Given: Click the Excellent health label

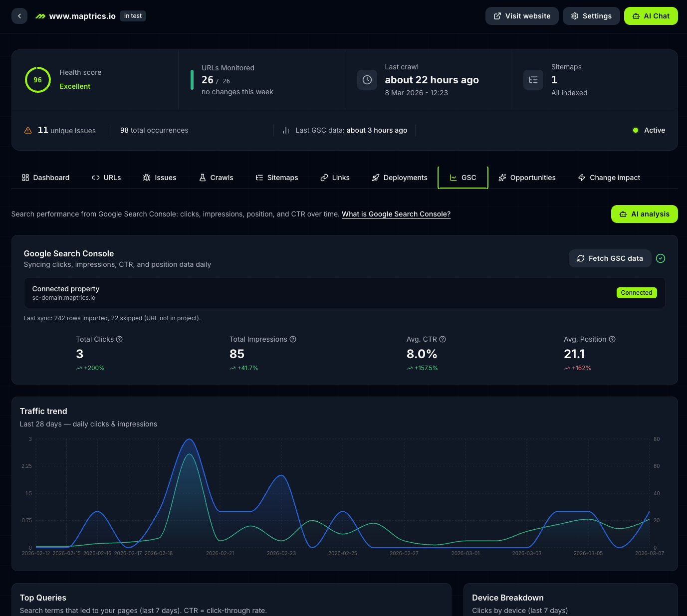Looking at the screenshot, I should click(x=75, y=86).
